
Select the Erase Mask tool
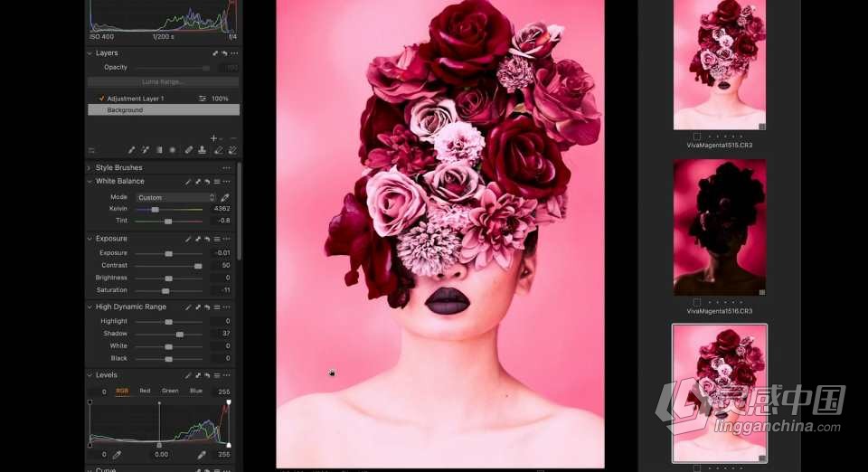pyautogui.click(x=218, y=150)
